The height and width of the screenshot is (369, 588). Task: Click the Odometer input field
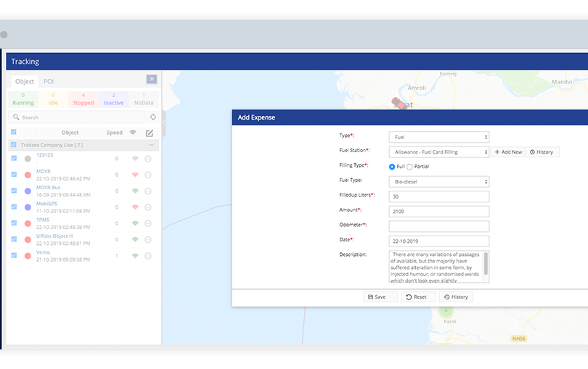tap(438, 226)
